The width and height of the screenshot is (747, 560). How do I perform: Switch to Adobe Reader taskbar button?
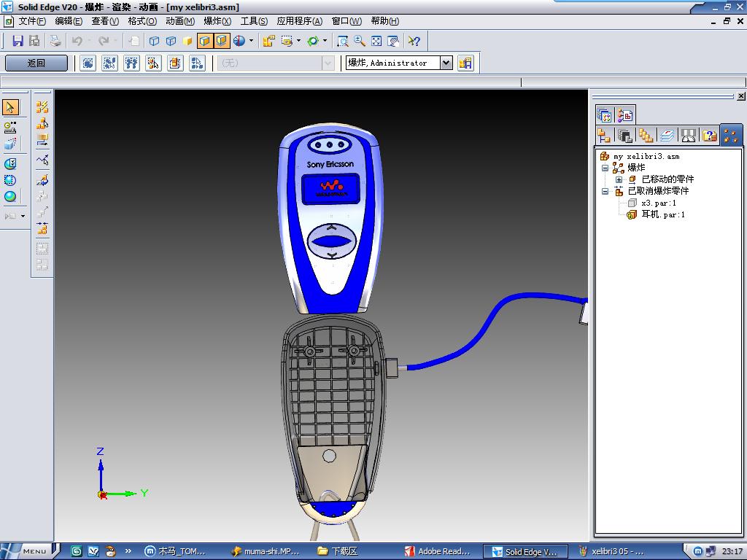pos(438,551)
